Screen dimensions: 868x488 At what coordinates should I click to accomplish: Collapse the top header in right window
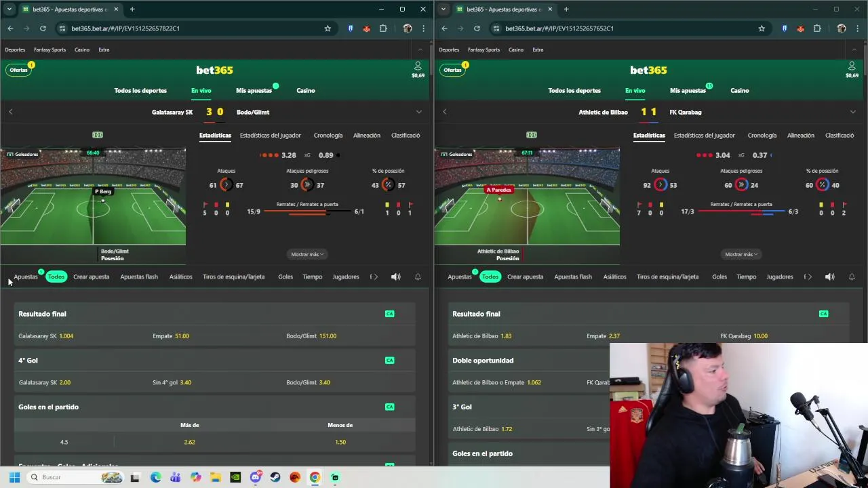tap(854, 49)
